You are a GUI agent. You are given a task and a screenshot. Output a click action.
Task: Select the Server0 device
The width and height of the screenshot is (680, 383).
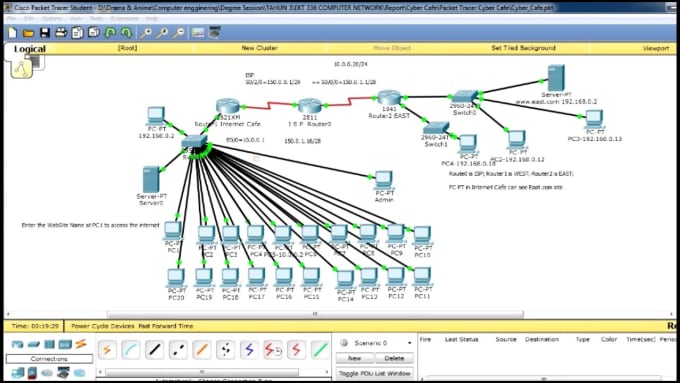tap(151, 179)
